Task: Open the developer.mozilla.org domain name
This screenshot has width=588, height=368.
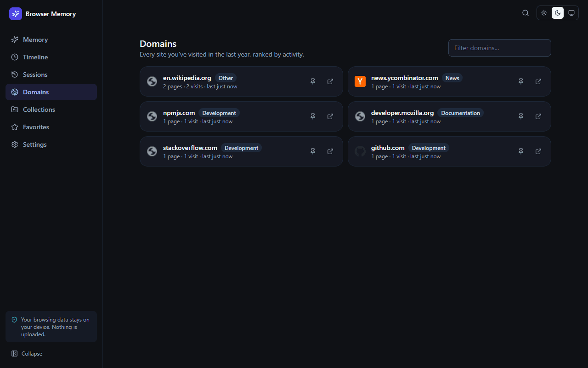Action: [x=402, y=113]
